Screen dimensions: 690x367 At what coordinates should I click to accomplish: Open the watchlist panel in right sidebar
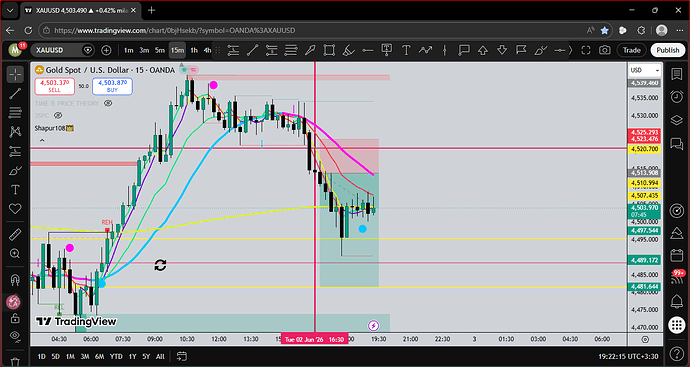tap(676, 73)
